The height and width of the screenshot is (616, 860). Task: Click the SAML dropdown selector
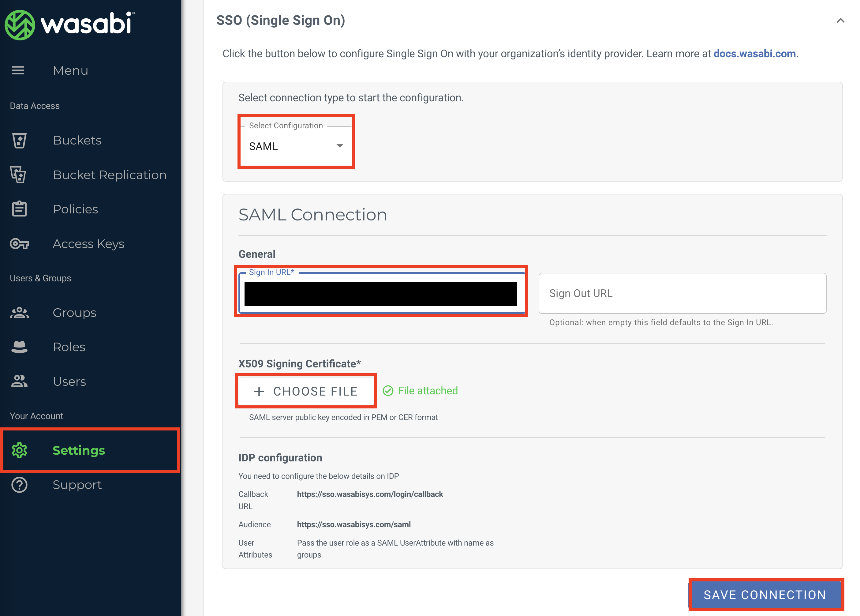(x=295, y=146)
